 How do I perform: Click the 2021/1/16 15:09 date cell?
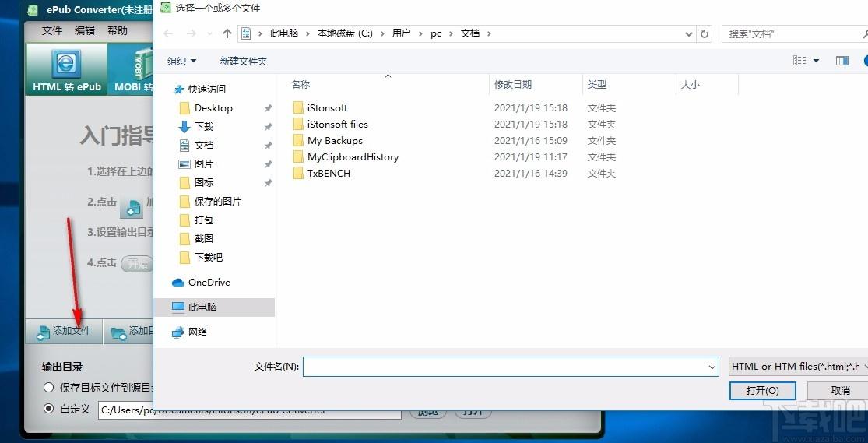tap(530, 141)
